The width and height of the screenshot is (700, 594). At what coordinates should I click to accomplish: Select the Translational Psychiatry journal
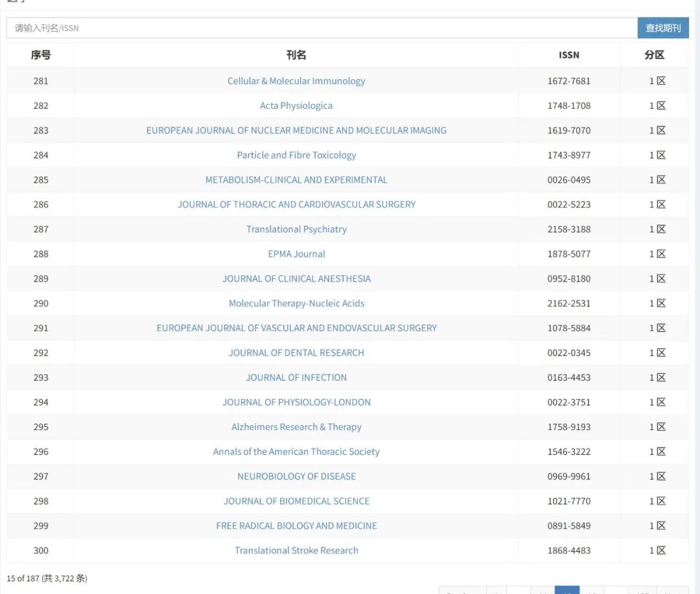296,229
